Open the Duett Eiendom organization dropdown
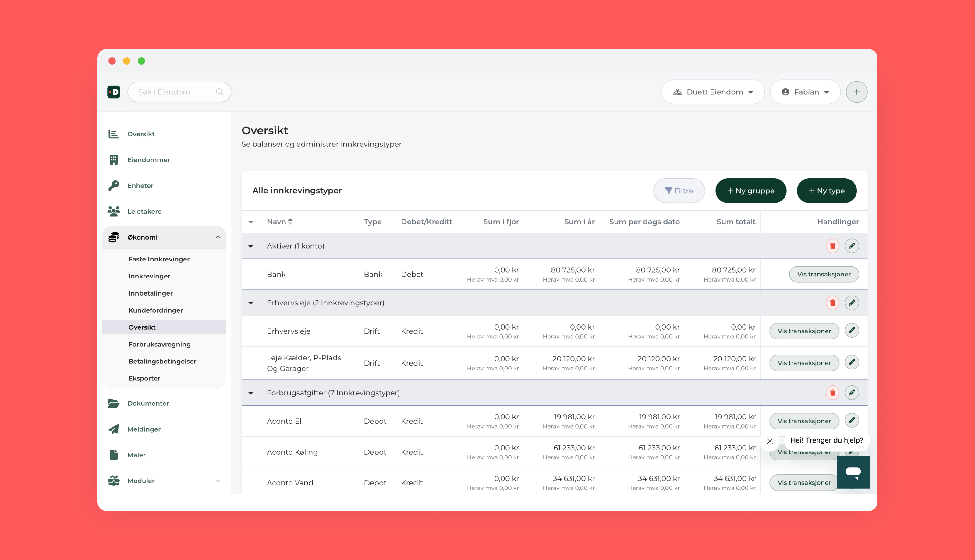 pyautogui.click(x=713, y=92)
